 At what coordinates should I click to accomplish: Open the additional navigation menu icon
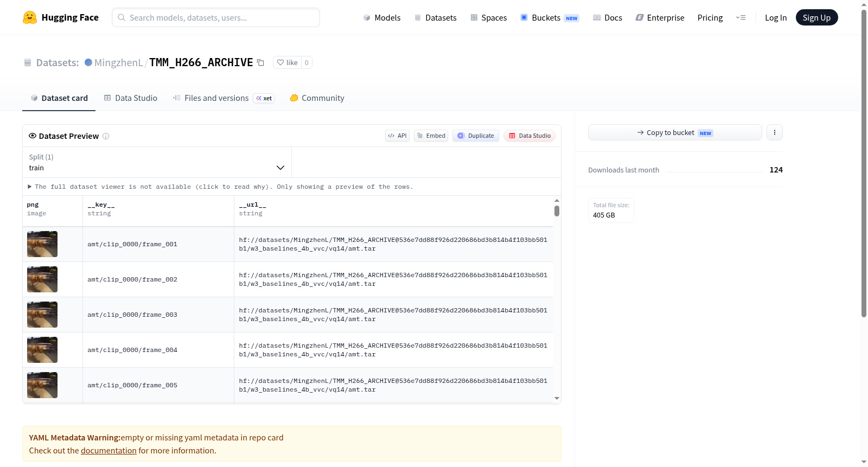[x=741, y=17]
